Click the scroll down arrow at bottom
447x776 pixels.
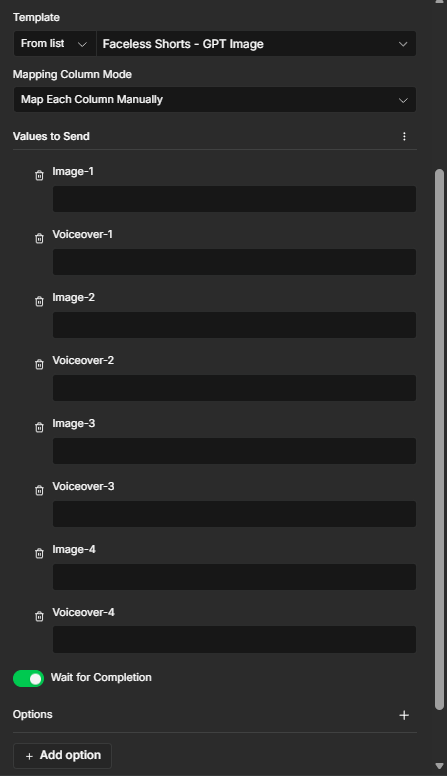(439, 766)
